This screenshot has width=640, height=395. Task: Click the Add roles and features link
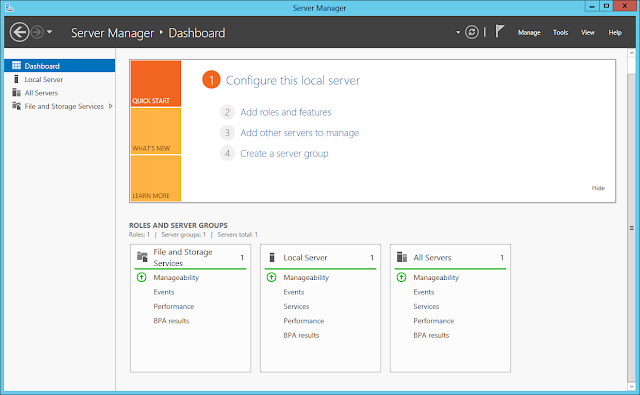point(286,112)
